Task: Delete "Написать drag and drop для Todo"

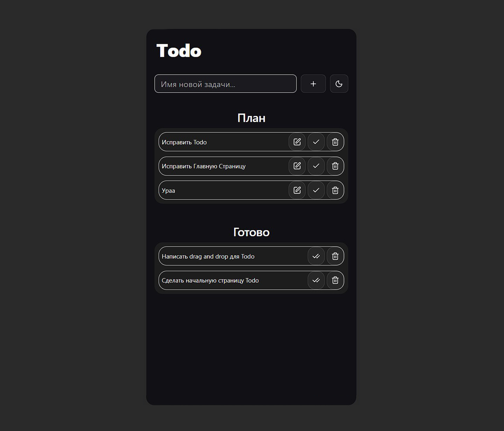Action: (335, 256)
